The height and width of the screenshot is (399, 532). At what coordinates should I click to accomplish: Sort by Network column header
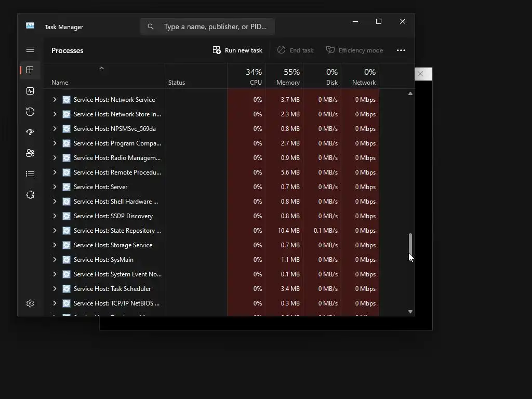coord(361,76)
